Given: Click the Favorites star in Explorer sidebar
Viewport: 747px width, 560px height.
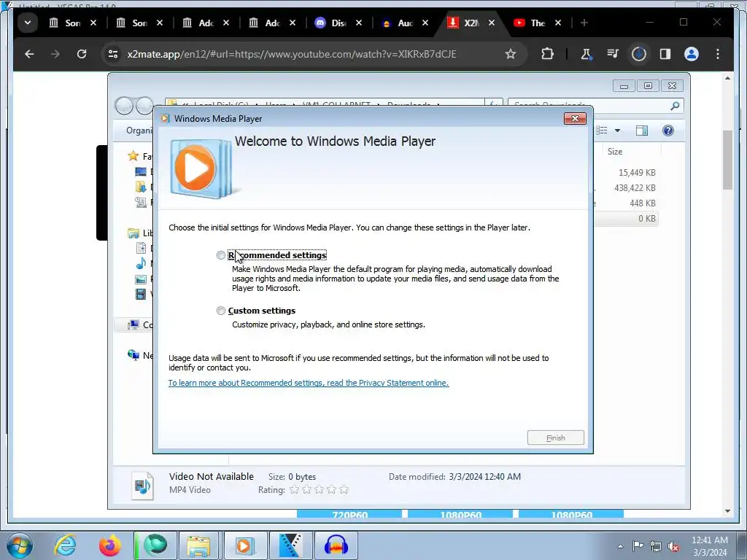Looking at the screenshot, I should tap(133, 156).
